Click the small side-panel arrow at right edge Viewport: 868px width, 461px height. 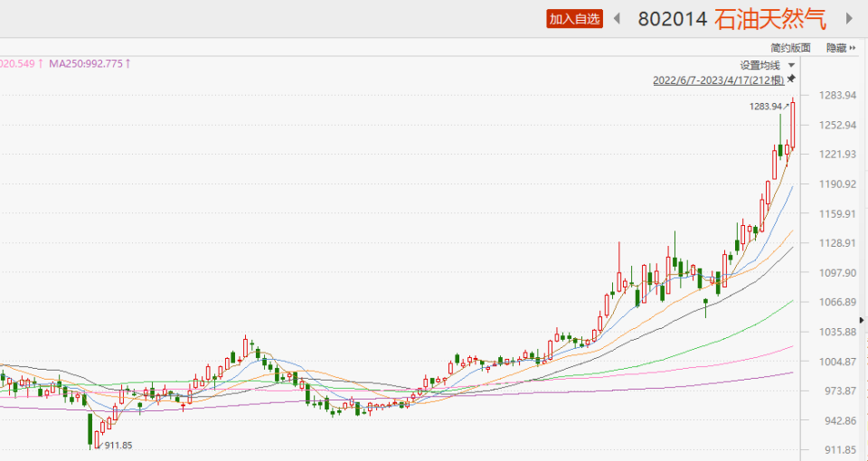(863, 319)
